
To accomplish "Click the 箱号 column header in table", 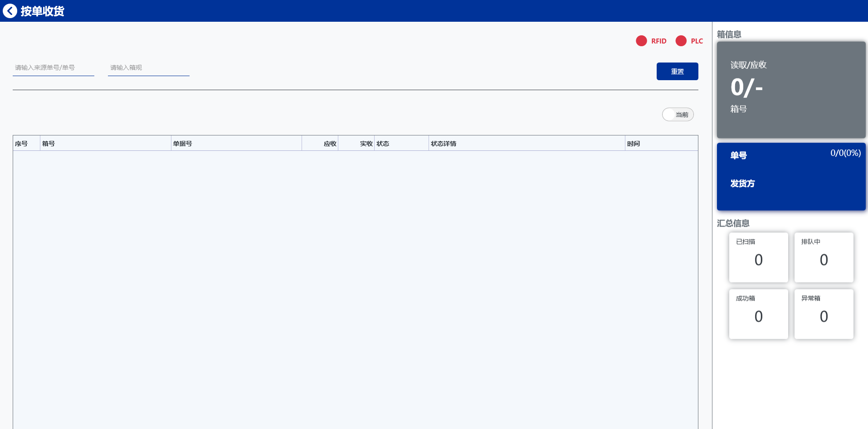I will tap(105, 143).
